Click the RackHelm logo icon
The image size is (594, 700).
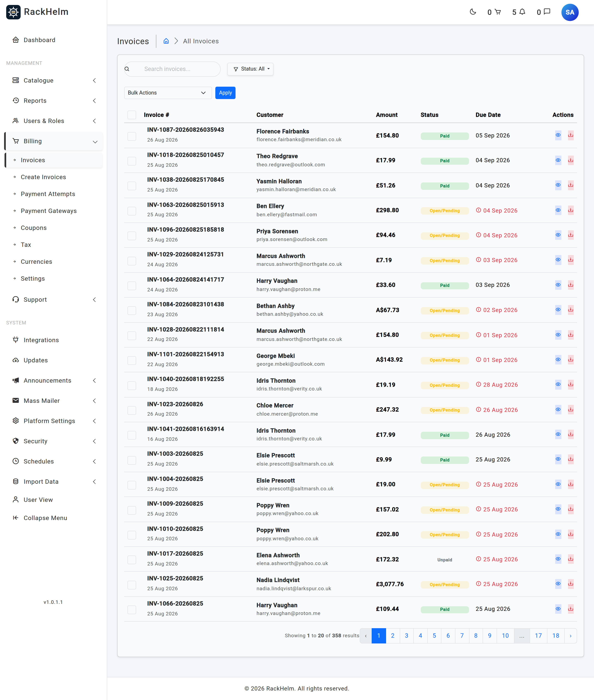click(x=13, y=12)
